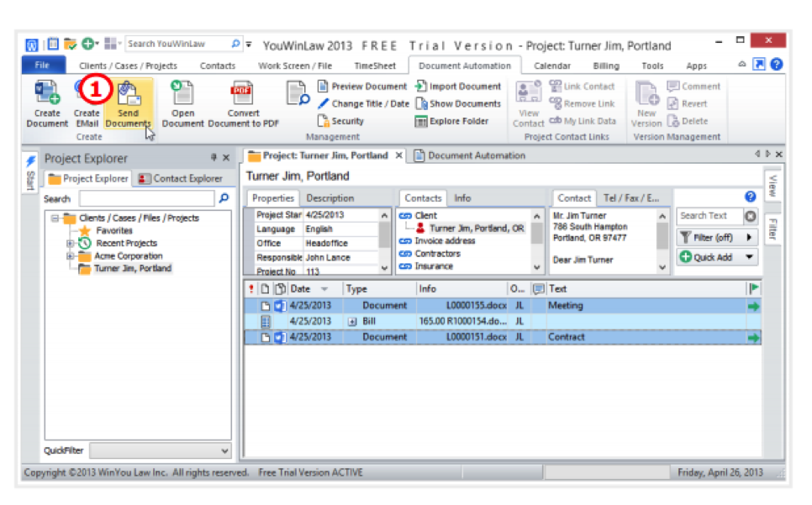
Task: Open the Document Automation document tab
Action: tap(470, 155)
